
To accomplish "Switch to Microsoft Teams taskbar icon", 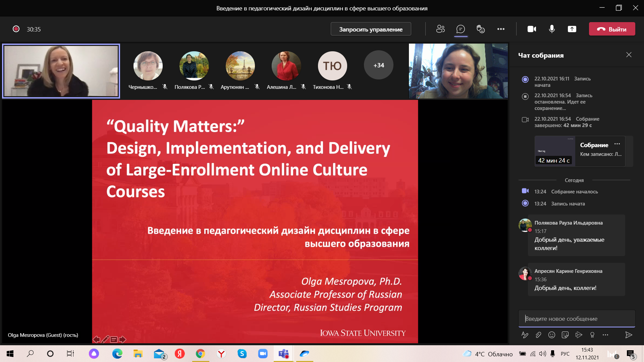I will tap(284, 354).
